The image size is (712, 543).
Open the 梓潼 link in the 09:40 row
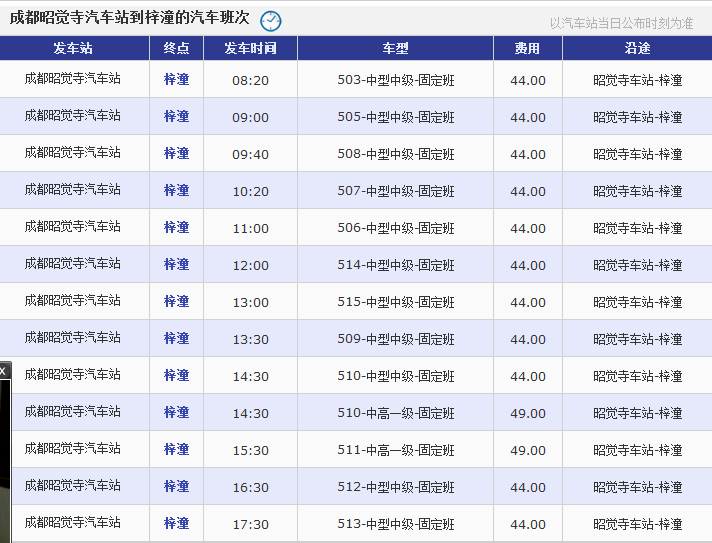[177, 153]
